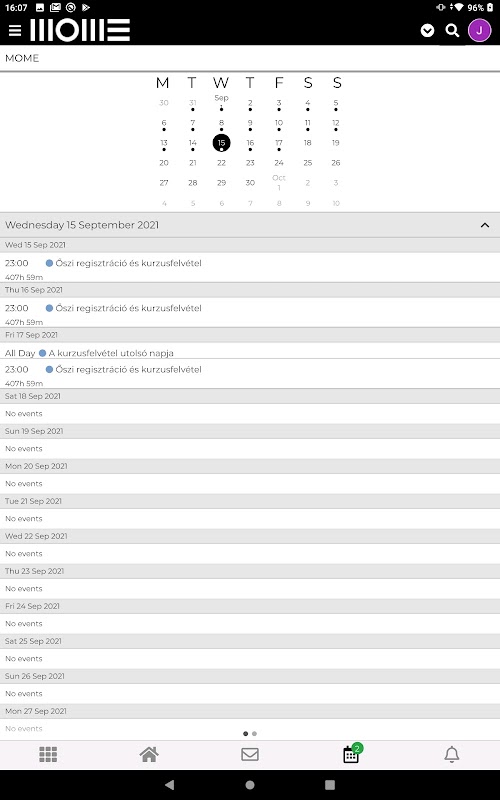The width and height of the screenshot is (500, 800).
Task: Open messages envelope icon
Action: (x=250, y=754)
